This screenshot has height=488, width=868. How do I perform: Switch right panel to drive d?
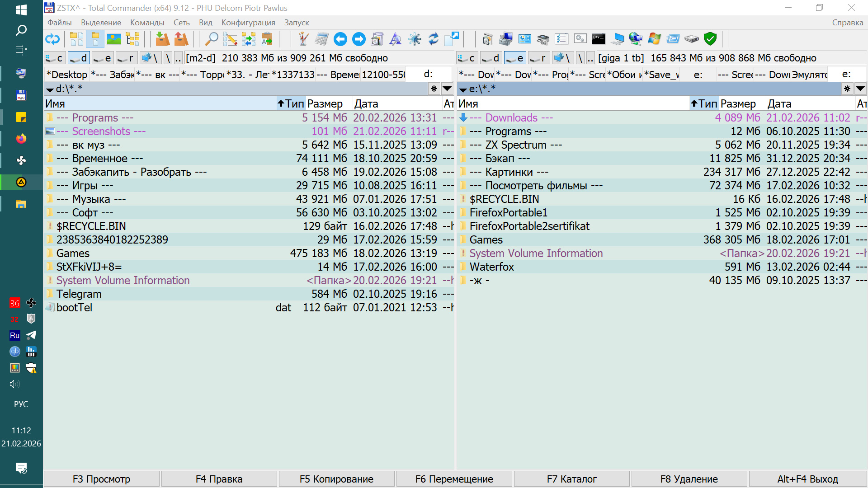[x=491, y=58]
